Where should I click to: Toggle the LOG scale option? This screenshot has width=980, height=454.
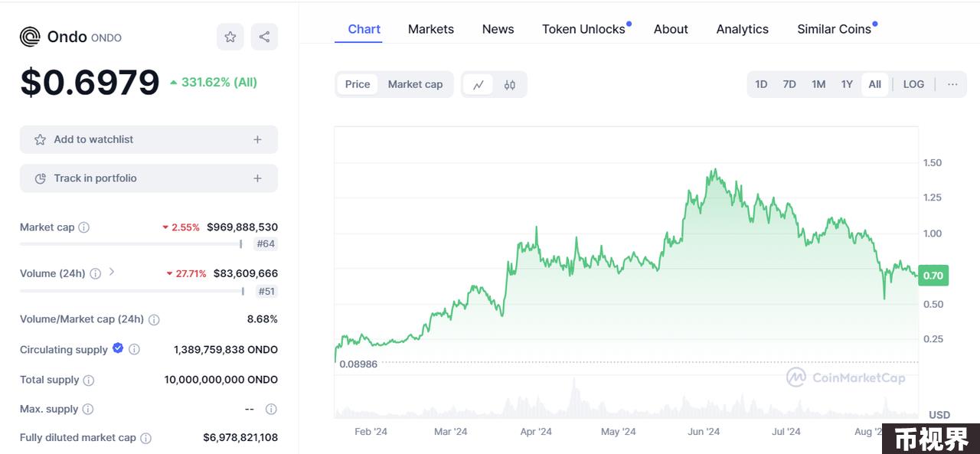tap(913, 84)
